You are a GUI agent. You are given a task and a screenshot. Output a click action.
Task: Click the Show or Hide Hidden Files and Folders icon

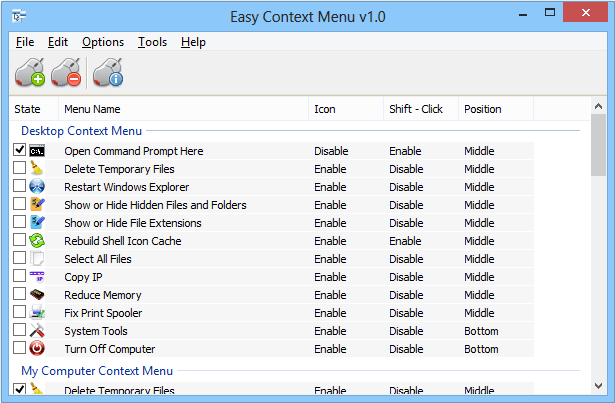click(x=37, y=205)
